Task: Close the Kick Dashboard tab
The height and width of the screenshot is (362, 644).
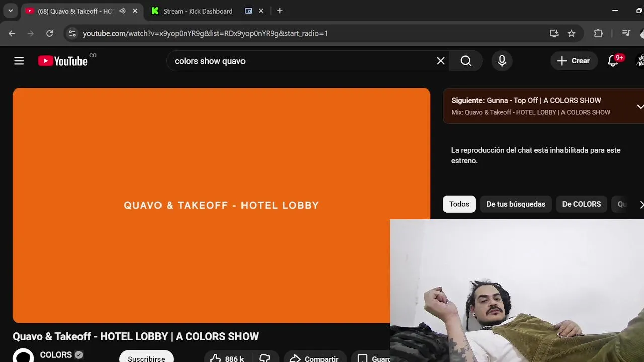Action: 261,11
